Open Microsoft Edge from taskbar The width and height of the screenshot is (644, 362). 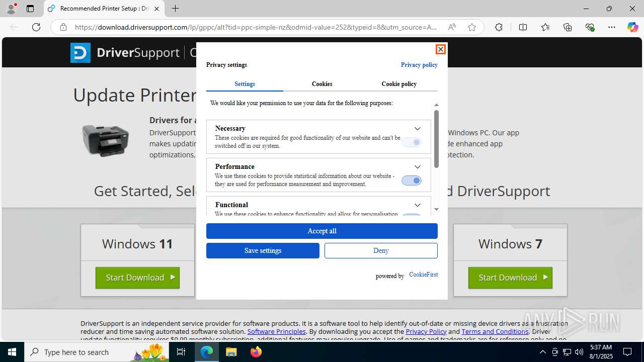pos(207,352)
